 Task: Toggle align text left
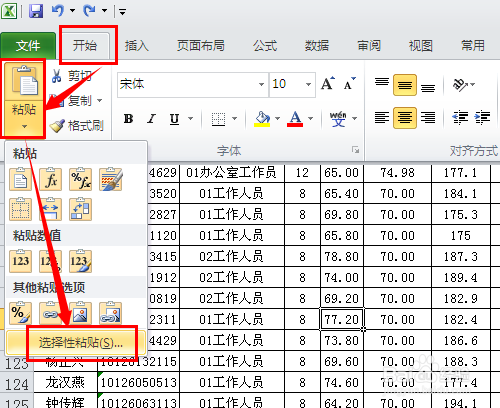(382, 118)
